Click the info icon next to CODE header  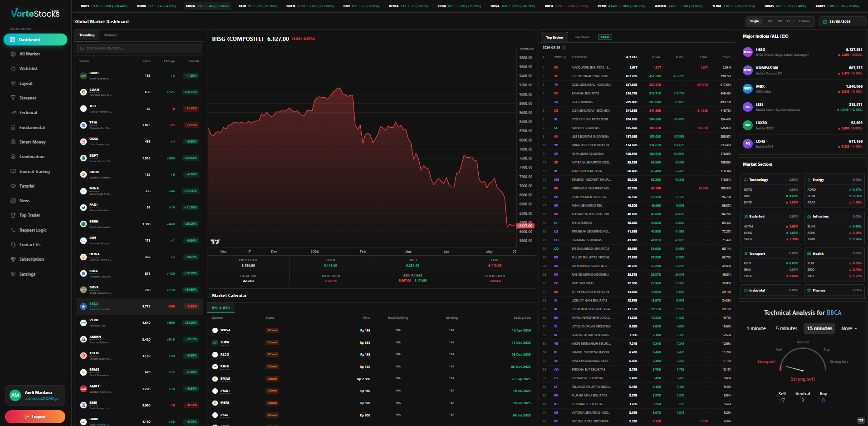tap(564, 57)
